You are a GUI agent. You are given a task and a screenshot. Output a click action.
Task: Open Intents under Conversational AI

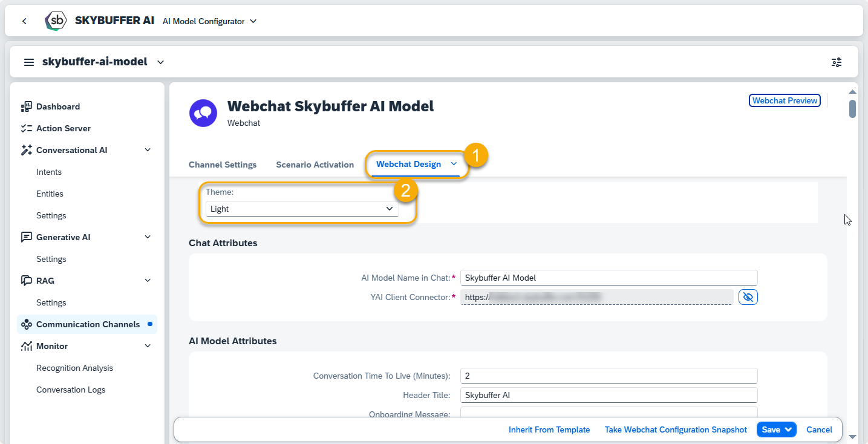49,172
